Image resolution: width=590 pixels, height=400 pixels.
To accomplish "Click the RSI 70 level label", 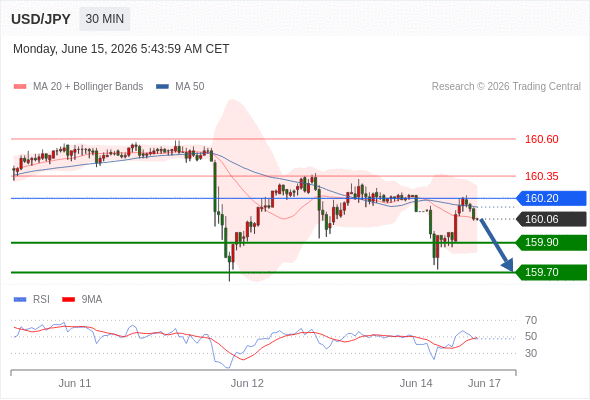I will [531, 321].
